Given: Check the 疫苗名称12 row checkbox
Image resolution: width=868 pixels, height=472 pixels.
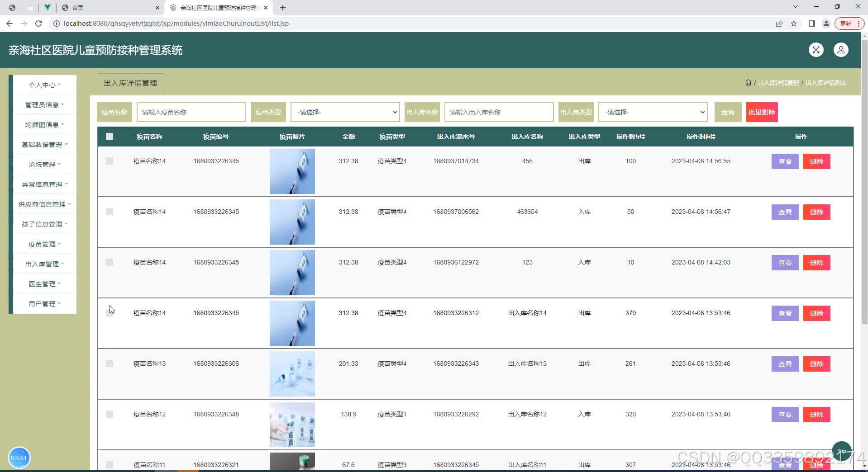Looking at the screenshot, I should tap(110, 414).
